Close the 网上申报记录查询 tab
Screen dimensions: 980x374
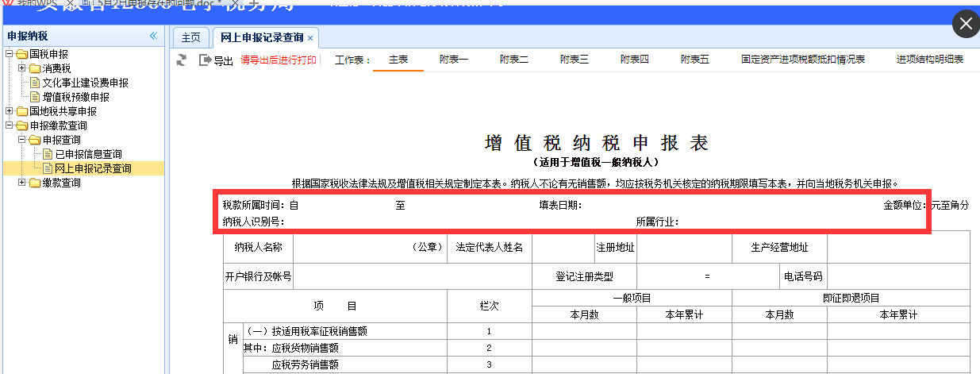click(x=311, y=38)
